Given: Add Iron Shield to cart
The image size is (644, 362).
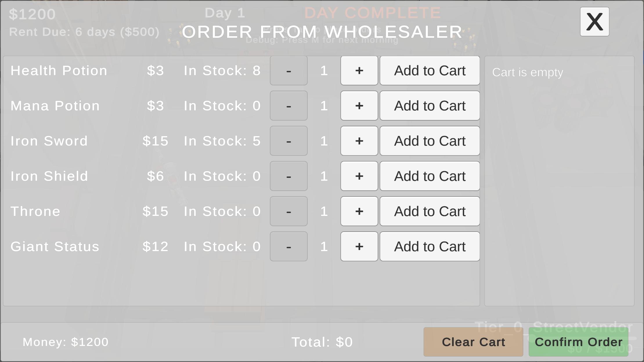Looking at the screenshot, I should point(430,176).
